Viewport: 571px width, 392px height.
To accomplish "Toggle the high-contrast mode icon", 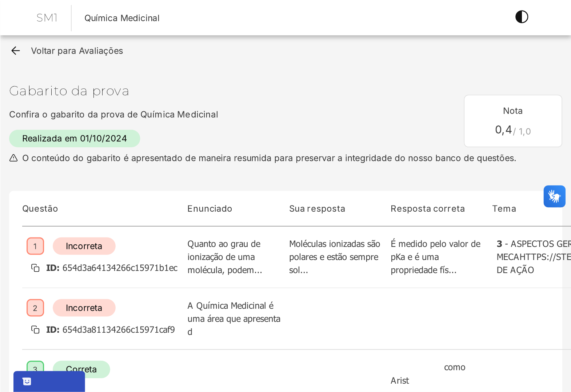I will point(522,17).
